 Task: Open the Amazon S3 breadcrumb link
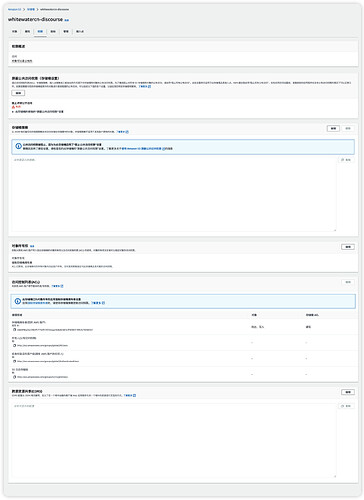click(15, 9)
